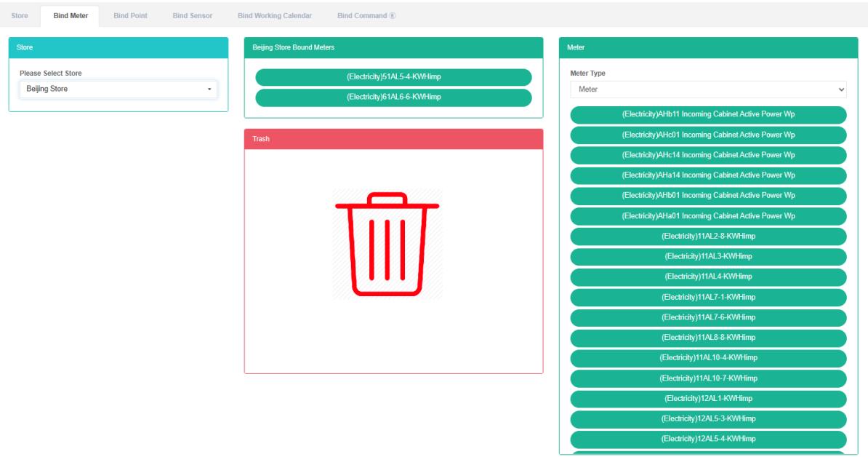Image resolution: width=868 pixels, height=457 pixels.
Task: Select bound meter 51AL5-4-KWHimp
Action: pos(393,77)
